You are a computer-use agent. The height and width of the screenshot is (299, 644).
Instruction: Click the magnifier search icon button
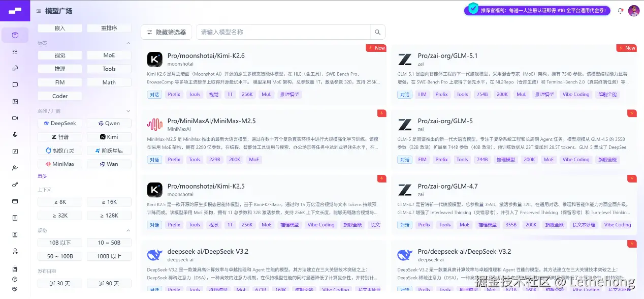[x=377, y=32]
